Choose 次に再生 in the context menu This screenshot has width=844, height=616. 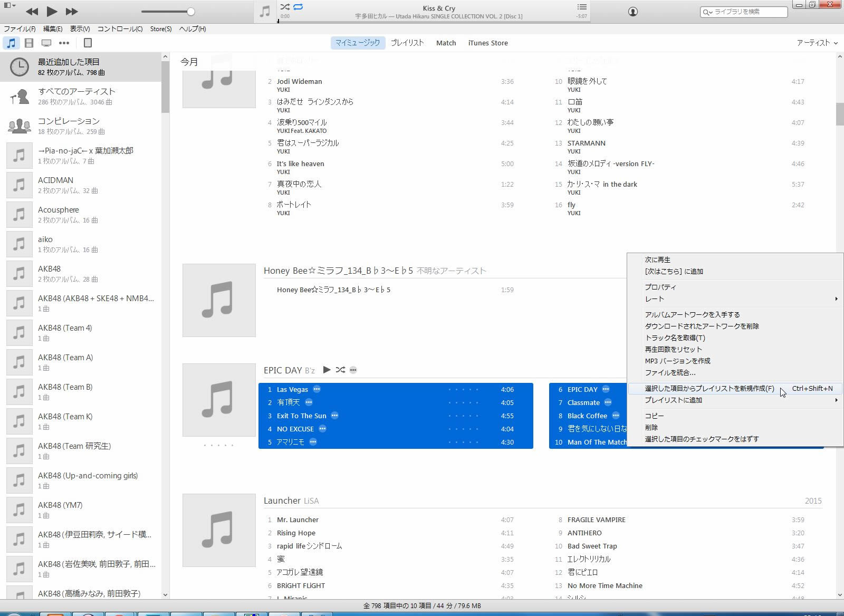point(735,259)
